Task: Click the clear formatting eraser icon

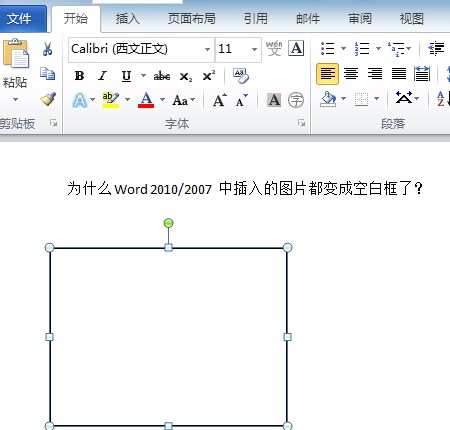Action: (x=241, y=76)
